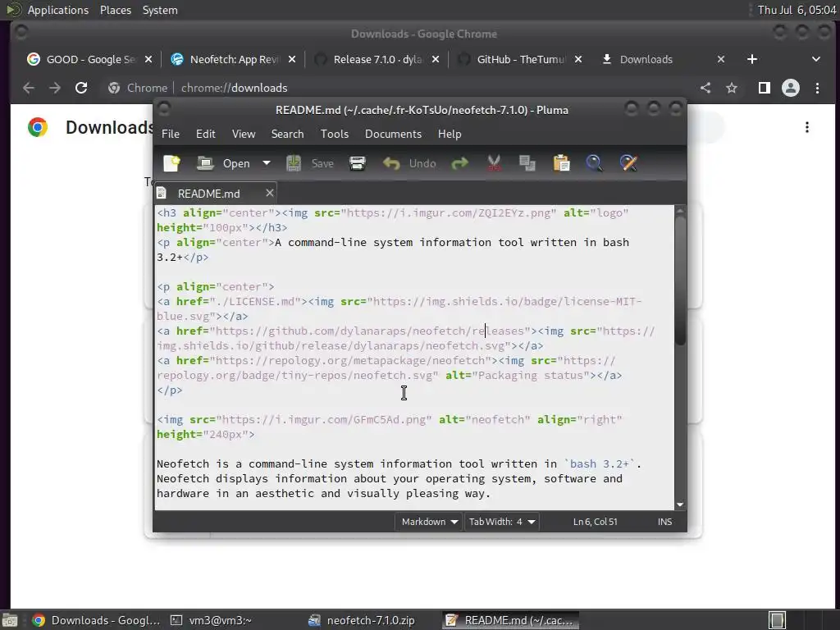Open the Markdown syntax mode dropdown
The width and height of the screenshot is (840, 630).
click(x=430, y=522)
